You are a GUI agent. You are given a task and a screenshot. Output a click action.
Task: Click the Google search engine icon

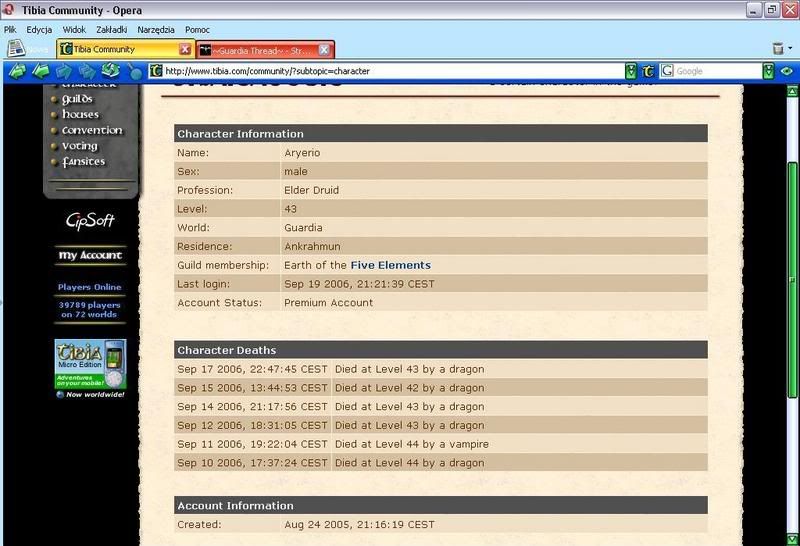[667, 71]
